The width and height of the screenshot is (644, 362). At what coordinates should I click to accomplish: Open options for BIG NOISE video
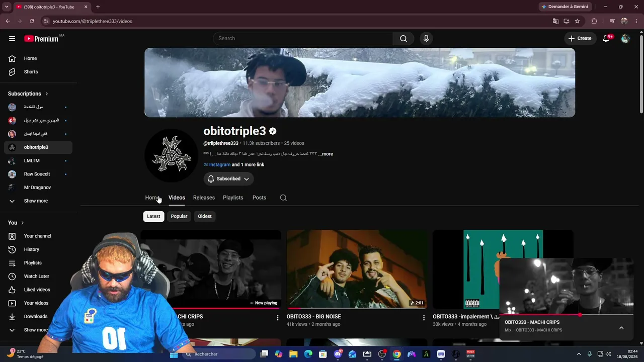tap(424, 318)
